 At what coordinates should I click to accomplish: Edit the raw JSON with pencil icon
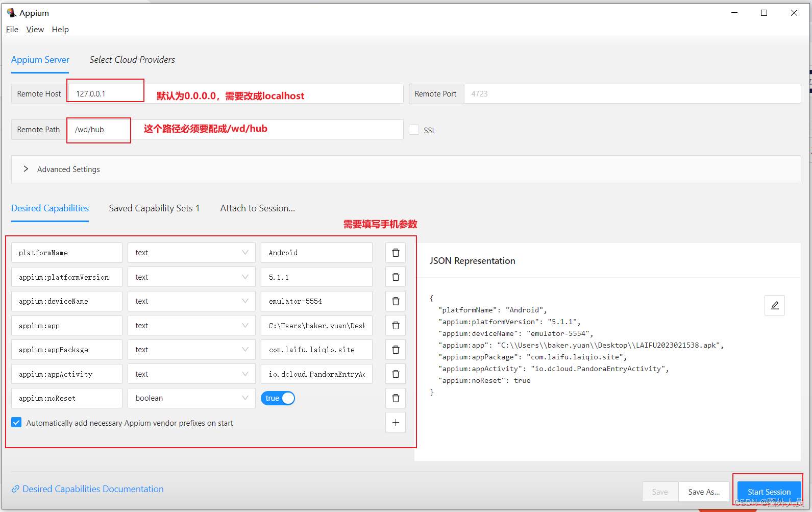[774, 305]
